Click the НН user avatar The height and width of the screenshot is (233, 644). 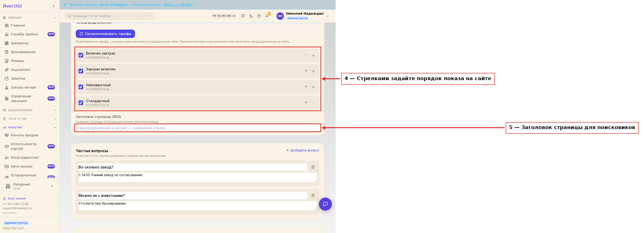[280, 16]
